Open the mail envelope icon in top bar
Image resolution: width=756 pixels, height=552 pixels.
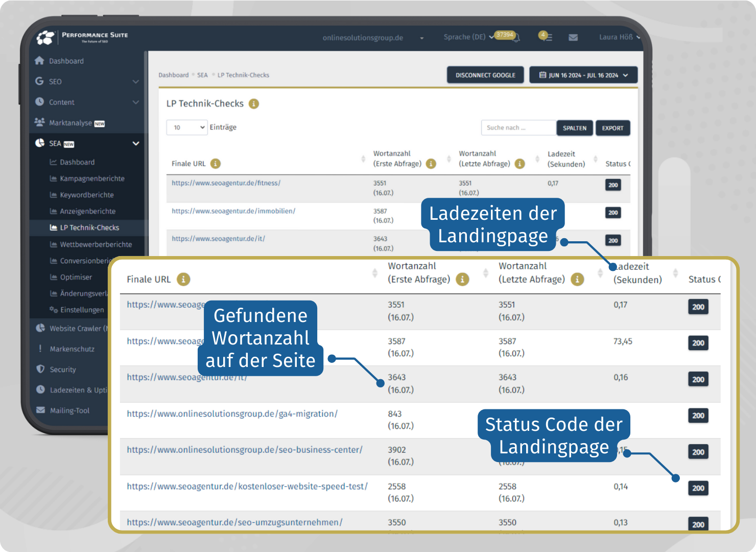tap(573, 37)
